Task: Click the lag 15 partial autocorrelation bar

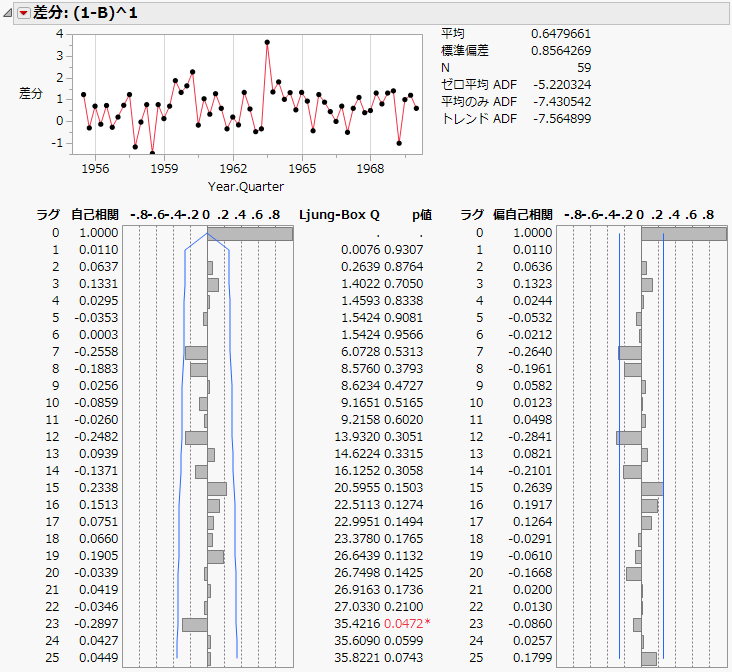Action: [x=652, y=489]
